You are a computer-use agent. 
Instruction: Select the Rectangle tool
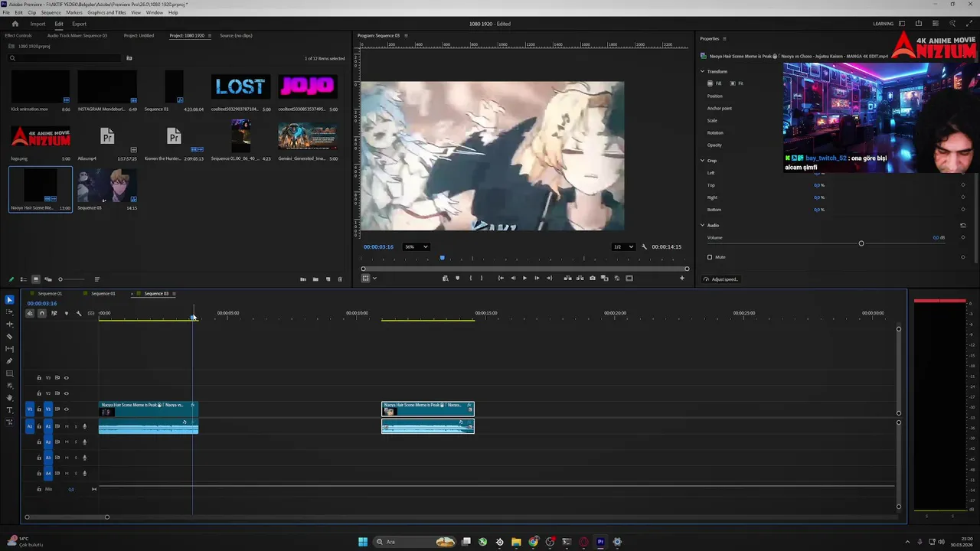tap(9, 373)
